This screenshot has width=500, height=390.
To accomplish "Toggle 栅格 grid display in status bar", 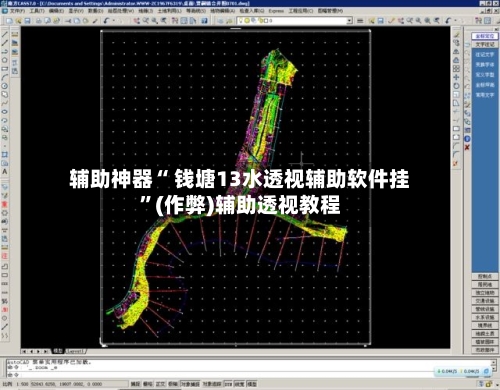I will (147, 384).
